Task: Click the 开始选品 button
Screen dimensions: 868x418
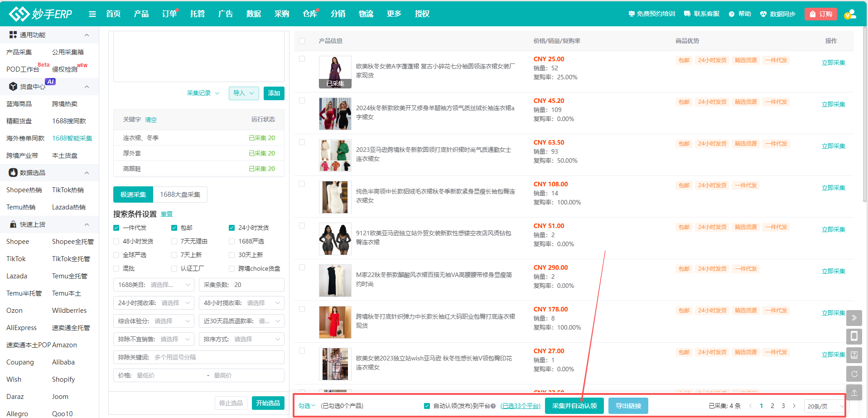Action: [x=268, y=403]
